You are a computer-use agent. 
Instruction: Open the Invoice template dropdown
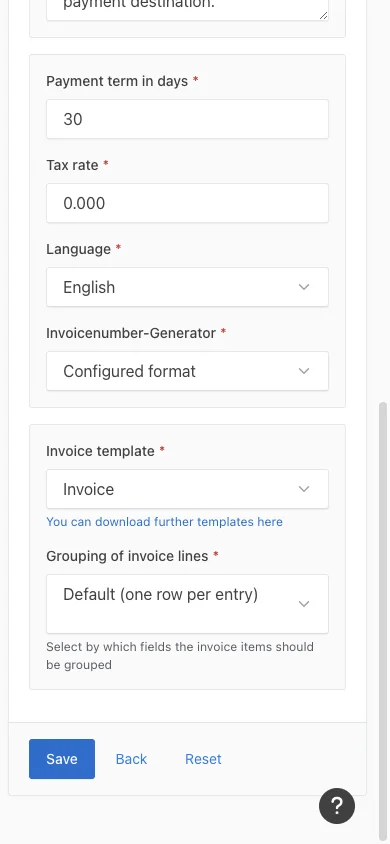[187, 489]
